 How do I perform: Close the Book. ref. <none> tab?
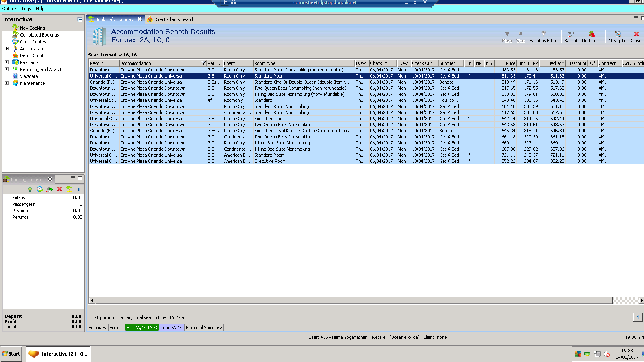140,19
